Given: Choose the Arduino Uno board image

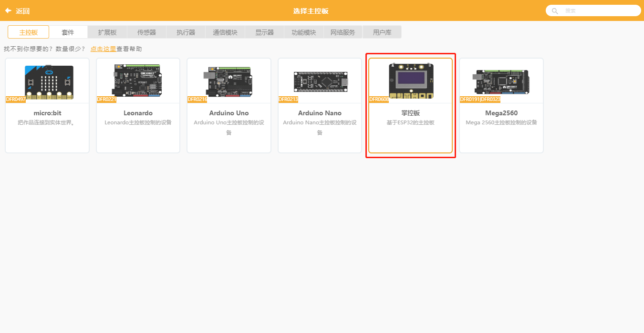Looking at the screenshot, I should pos(229,81).
